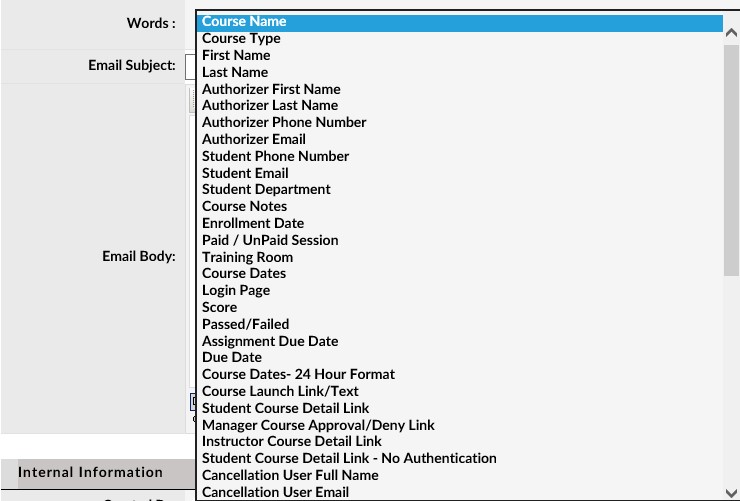Screen dimensions: 740x501
Task: Select Paid / UnPaid Session option
Action: tap(459, 241)
